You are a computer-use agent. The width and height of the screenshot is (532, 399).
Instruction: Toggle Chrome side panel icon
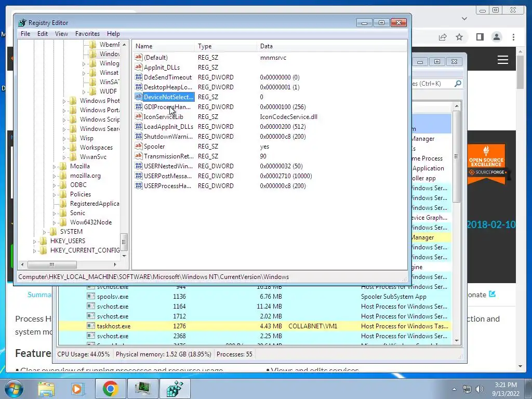click(480, 37)
